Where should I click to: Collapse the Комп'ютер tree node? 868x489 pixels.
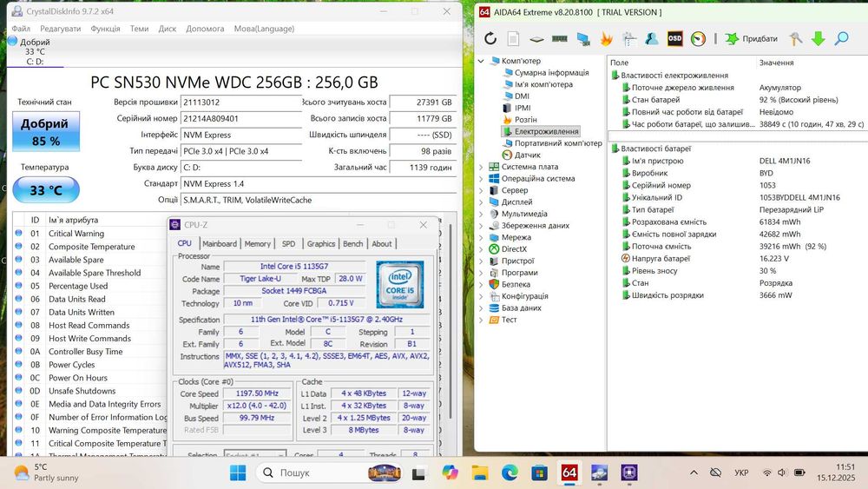click(x=481, y=61)
